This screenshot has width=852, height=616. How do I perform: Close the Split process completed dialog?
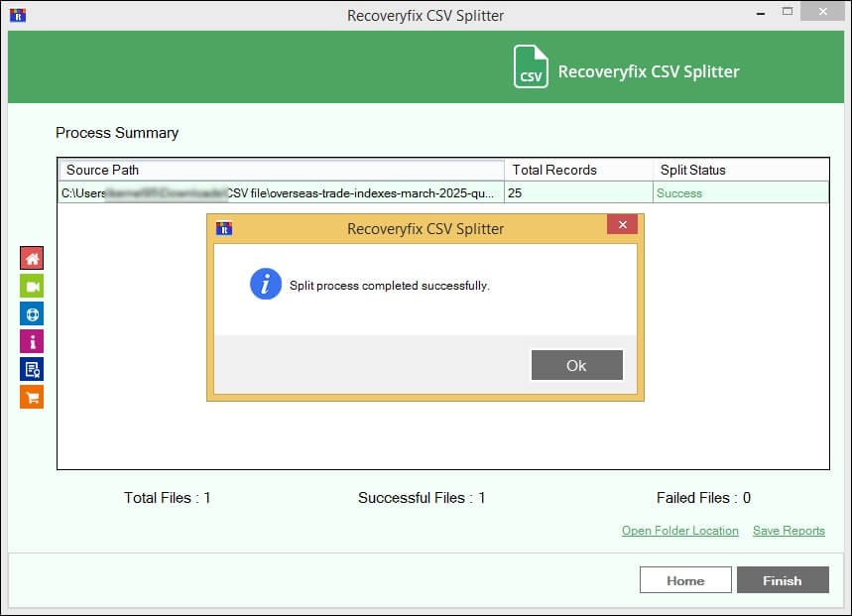pyautogui.click(x=622, y=225)
